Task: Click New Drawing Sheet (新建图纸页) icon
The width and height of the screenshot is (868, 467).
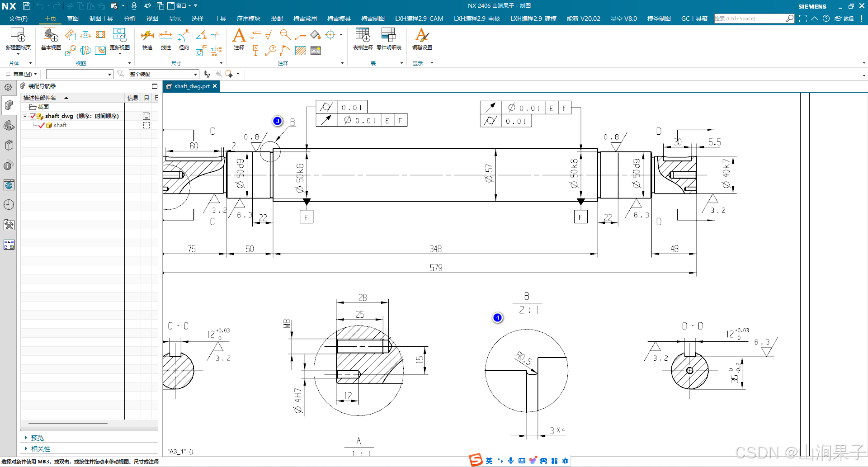Action: pos(18,35)
